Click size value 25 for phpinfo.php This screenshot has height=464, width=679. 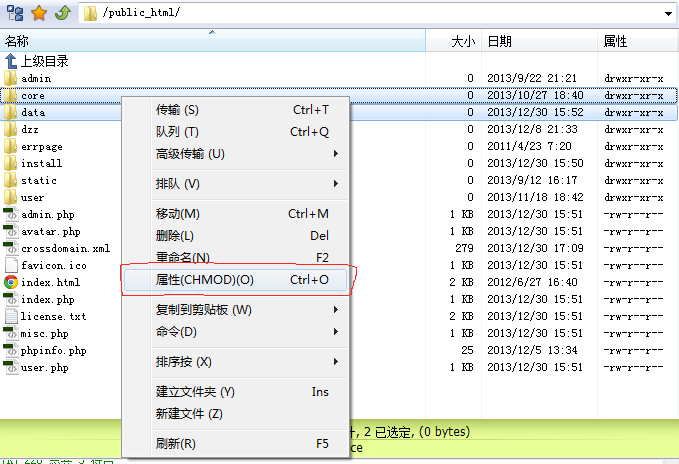tap(467, 350)
